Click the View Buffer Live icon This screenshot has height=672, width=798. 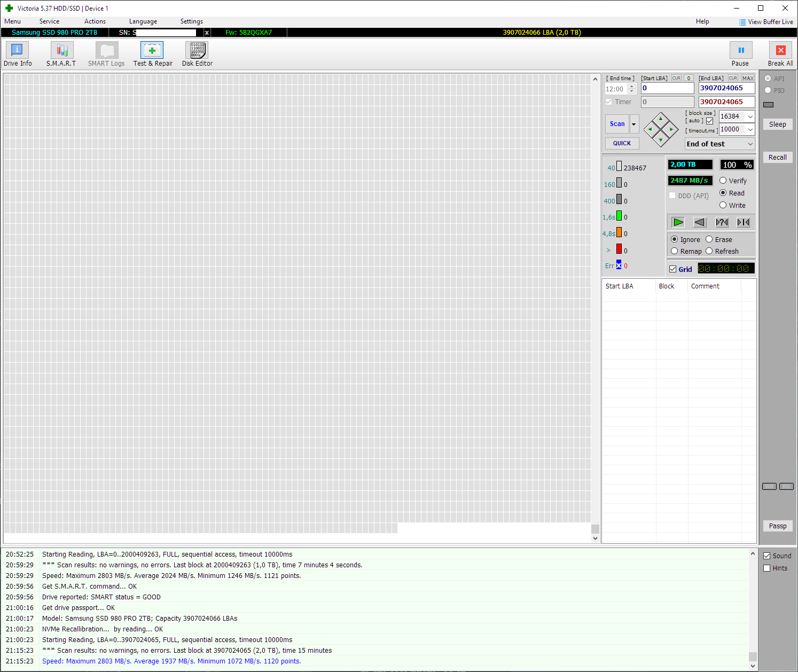(742, 22)
